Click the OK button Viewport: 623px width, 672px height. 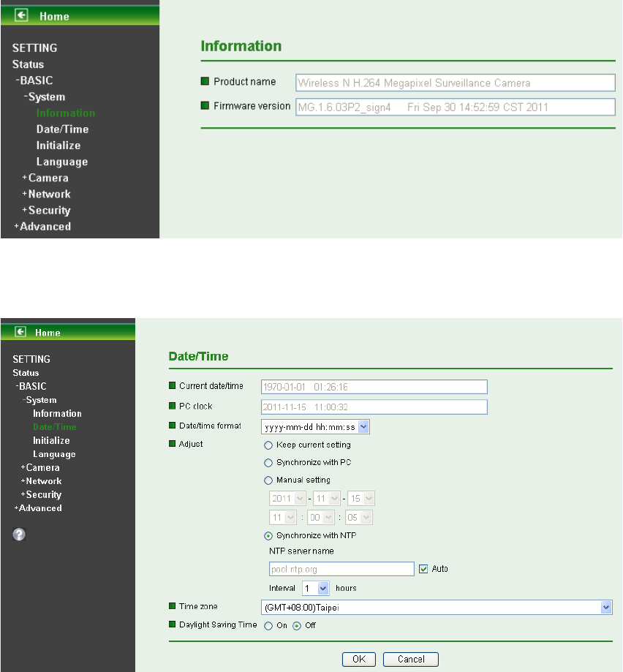click(359, 659)
